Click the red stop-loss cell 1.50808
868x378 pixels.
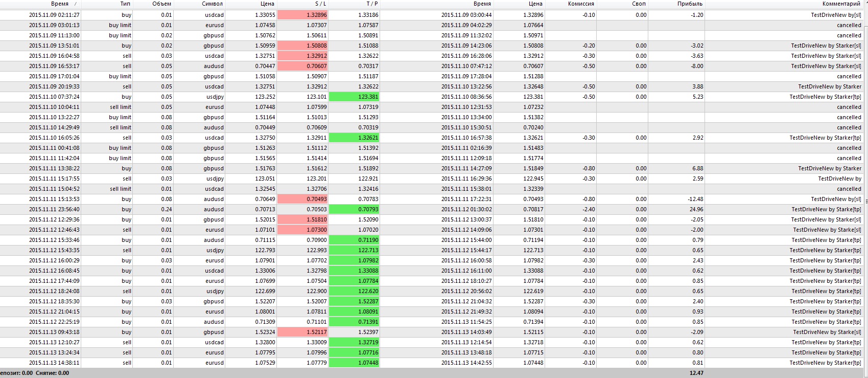tap(302, 46)
